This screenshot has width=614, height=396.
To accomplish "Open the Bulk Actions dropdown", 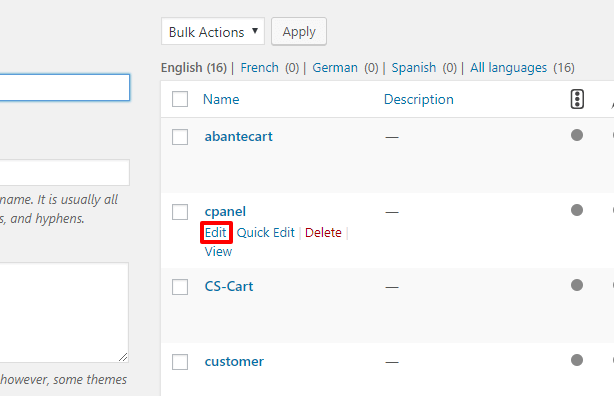I will click(x=213, y=31).
